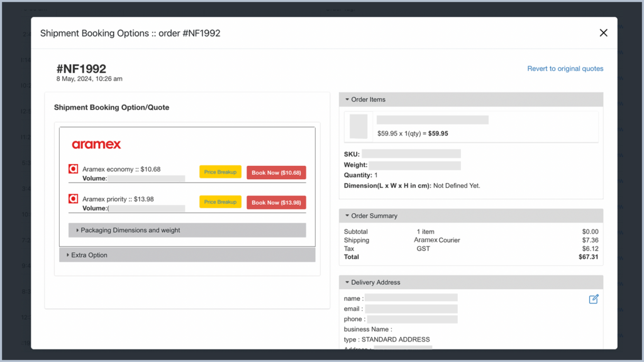The image size is (644, 362).
Task: Collapse the Delivery Address panel
Action: click(x=375, y=282)
